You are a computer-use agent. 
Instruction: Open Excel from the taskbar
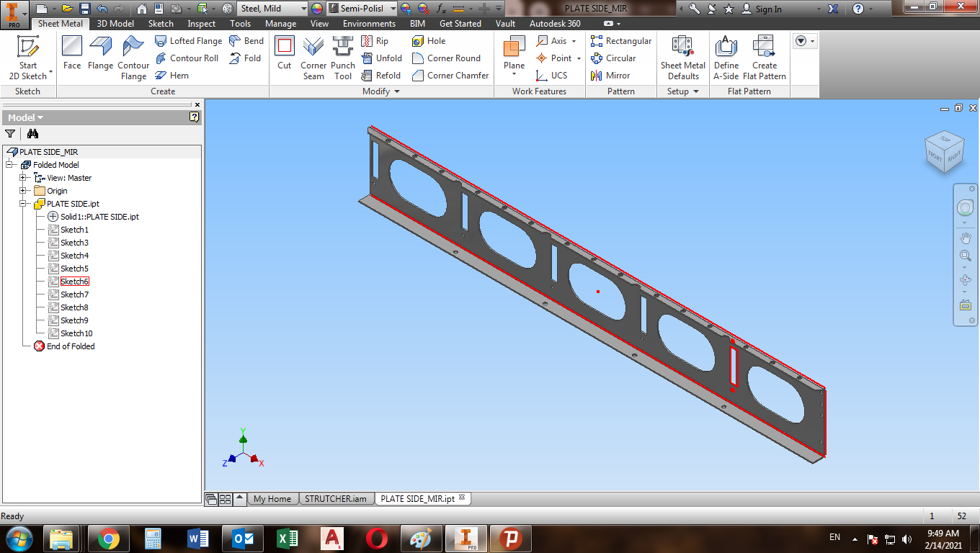[287, 539]
